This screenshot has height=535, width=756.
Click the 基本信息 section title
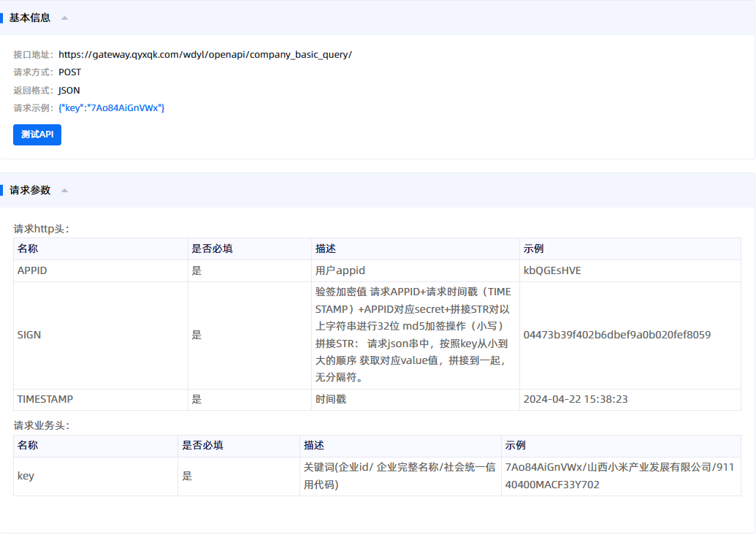pos(30,18)
